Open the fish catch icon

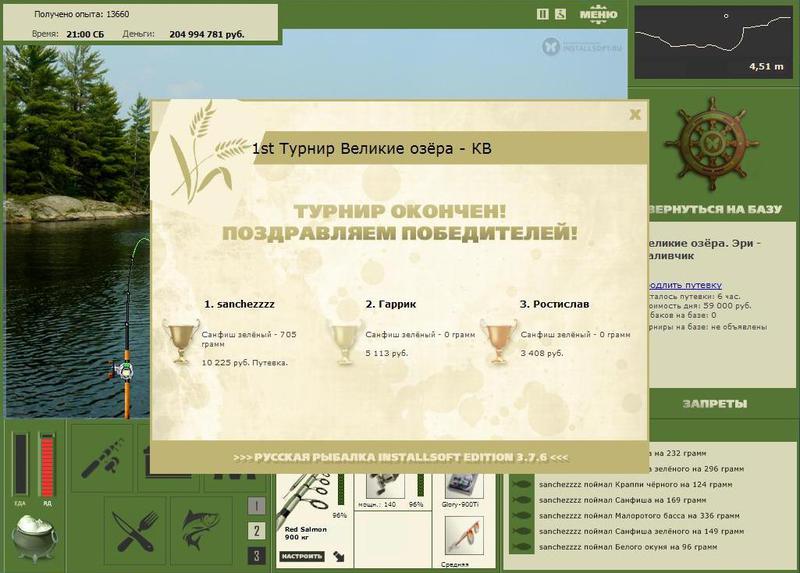coord(201,531)
